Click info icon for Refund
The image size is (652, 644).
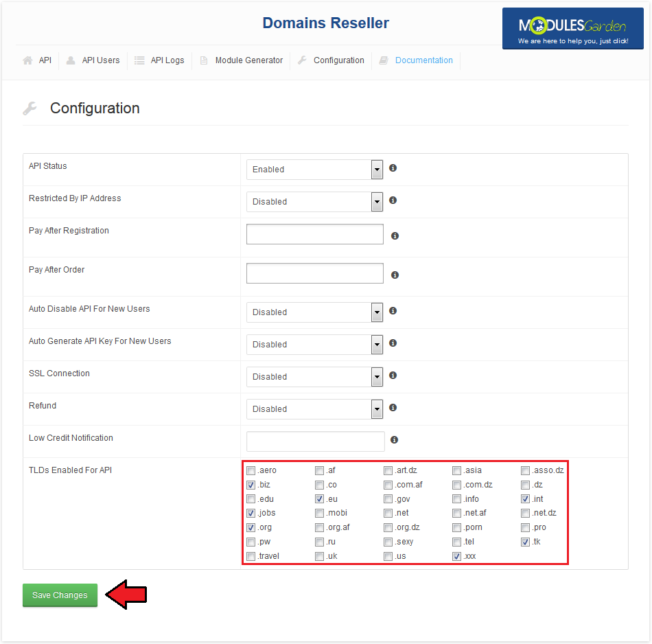(393, 407)
